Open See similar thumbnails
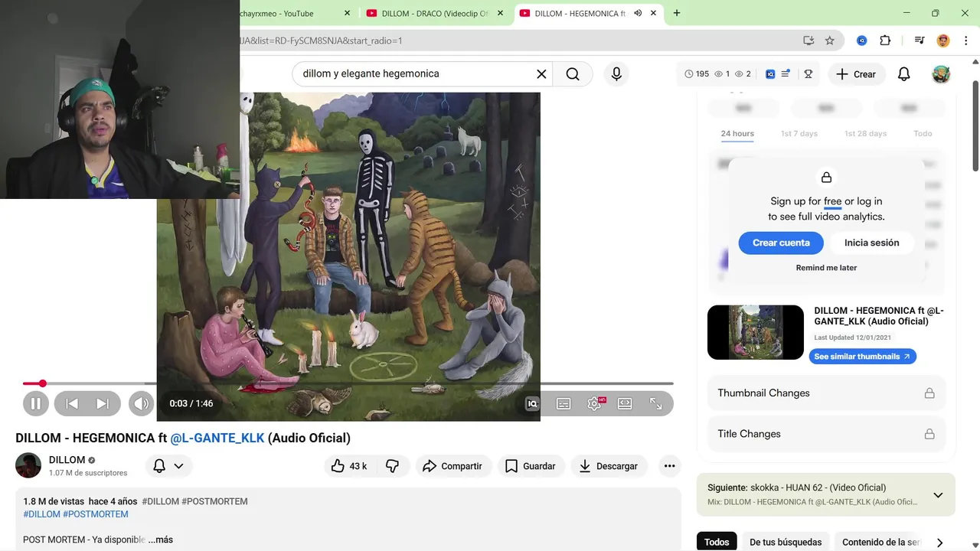Screen dimensions: 980x551 862,357
